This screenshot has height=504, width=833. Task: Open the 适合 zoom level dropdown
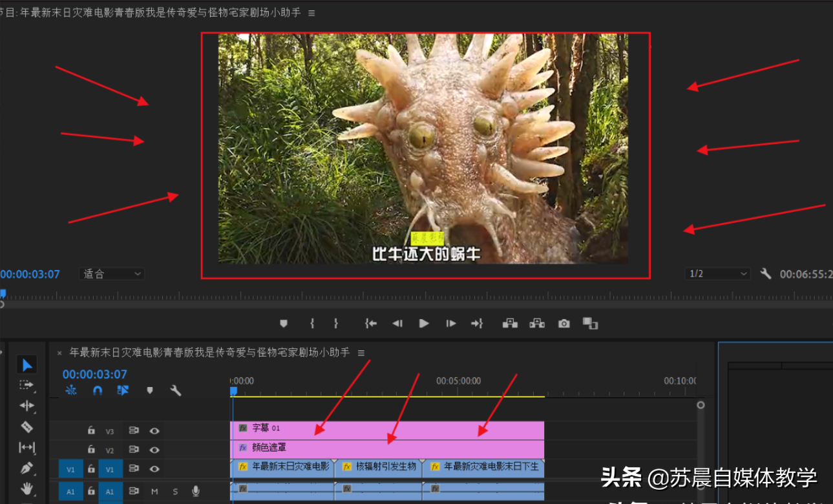(112, 274)
